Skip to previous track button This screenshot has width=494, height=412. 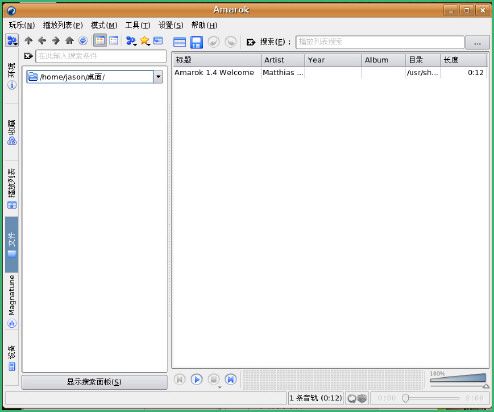pyautogui.click(x=179, y=379)
